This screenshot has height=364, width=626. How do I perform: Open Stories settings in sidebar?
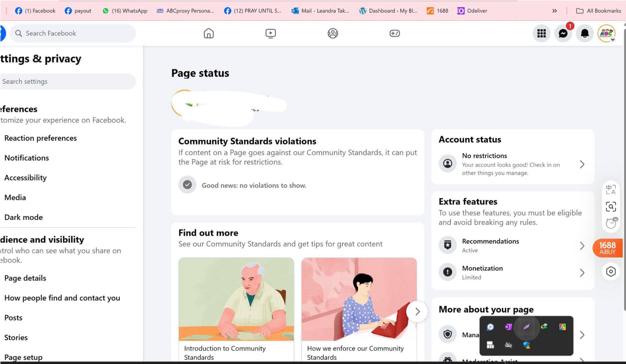point(16,338)
